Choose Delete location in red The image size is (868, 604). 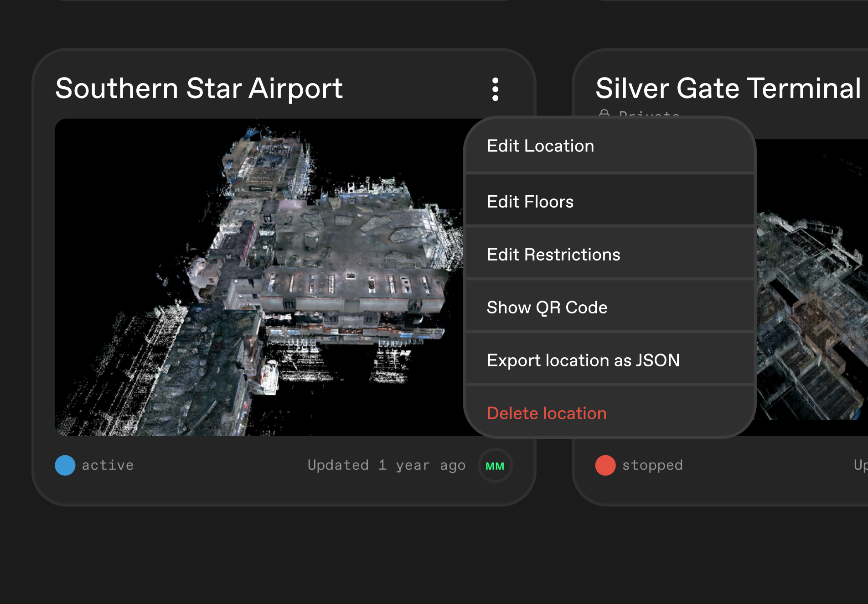point(547,413)
